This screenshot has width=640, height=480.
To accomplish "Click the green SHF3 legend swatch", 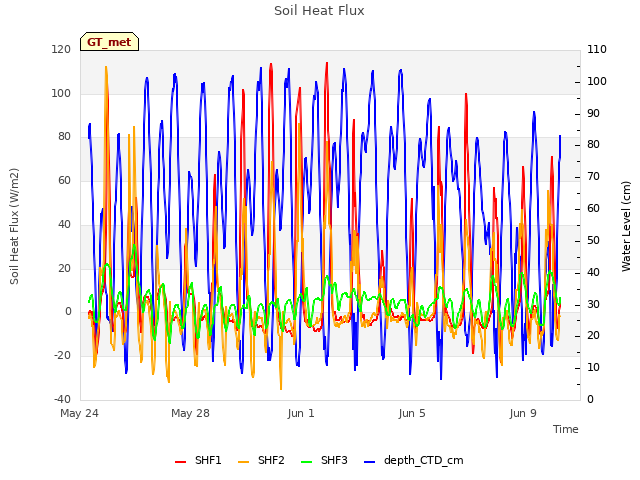I will tap(306, 462).
